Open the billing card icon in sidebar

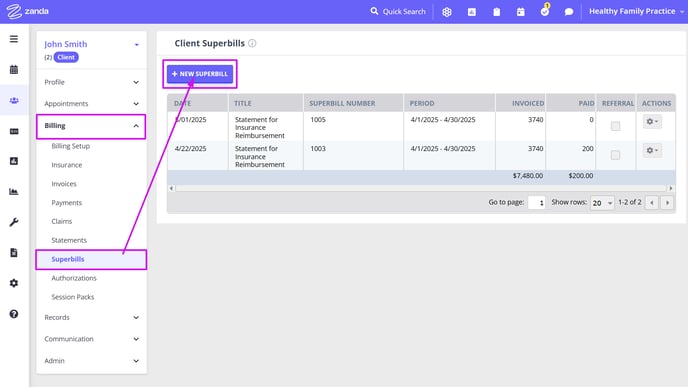point(14,131)
